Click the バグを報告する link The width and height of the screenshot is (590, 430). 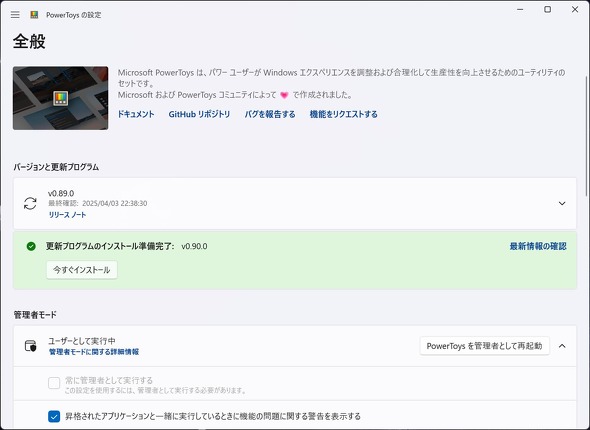coord(270,114)
